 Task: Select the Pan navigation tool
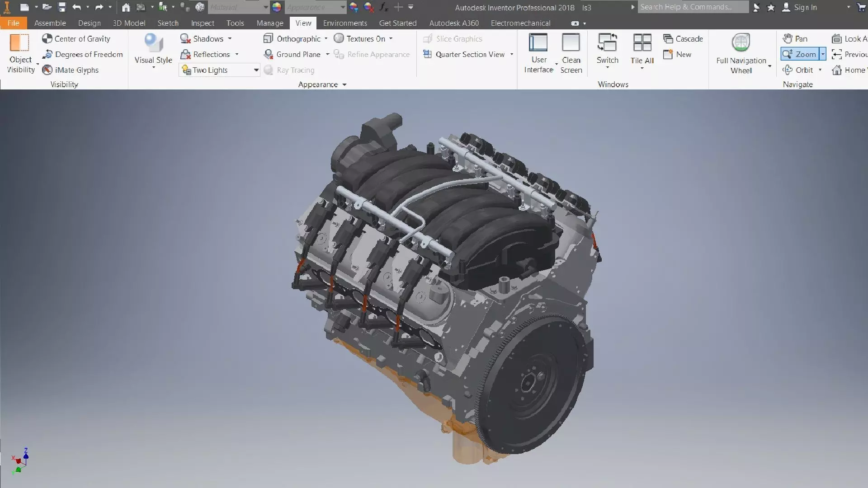click(x=795, y=39)
